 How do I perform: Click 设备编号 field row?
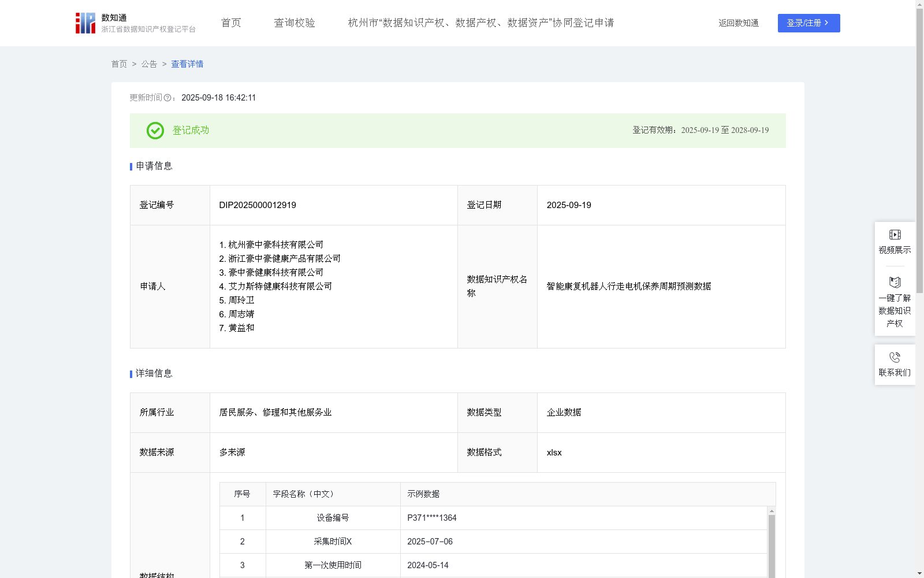(494, 518)
